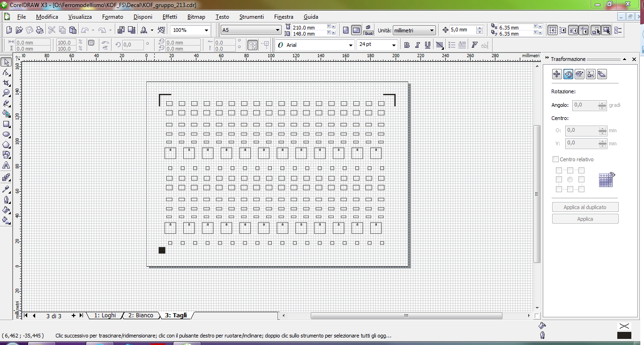Screen dimensions: 644x345
Task: Open the Effetti menu
Action: [170, 17]
